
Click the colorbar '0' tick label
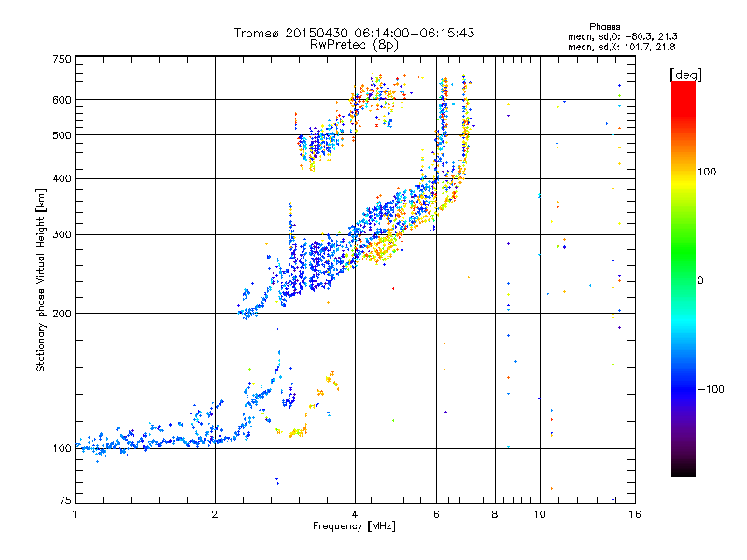(700, 281)
